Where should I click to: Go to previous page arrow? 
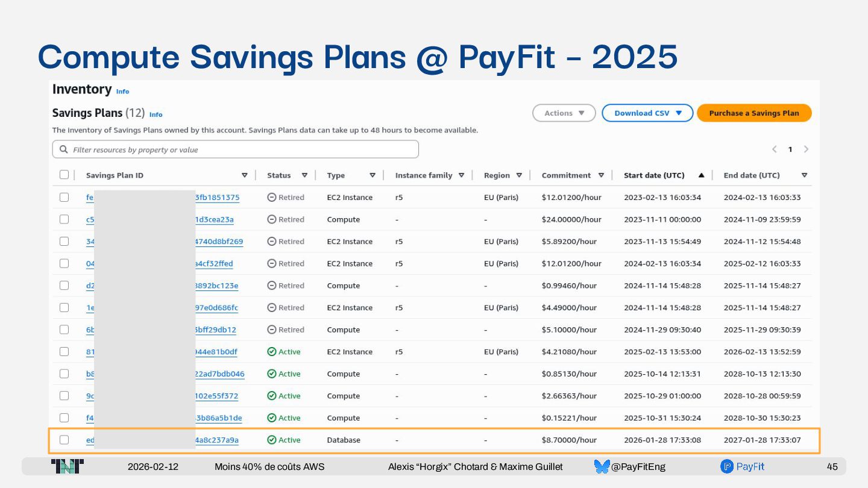point(775,149)
